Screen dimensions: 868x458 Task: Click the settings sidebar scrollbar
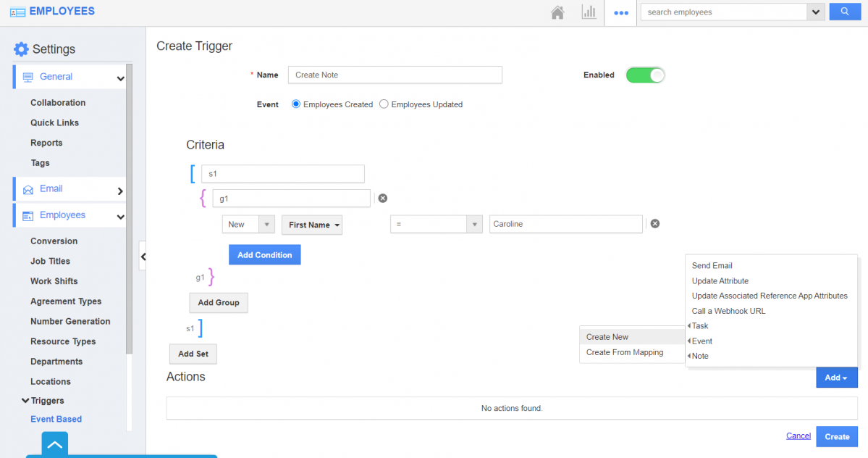[129, 217]
